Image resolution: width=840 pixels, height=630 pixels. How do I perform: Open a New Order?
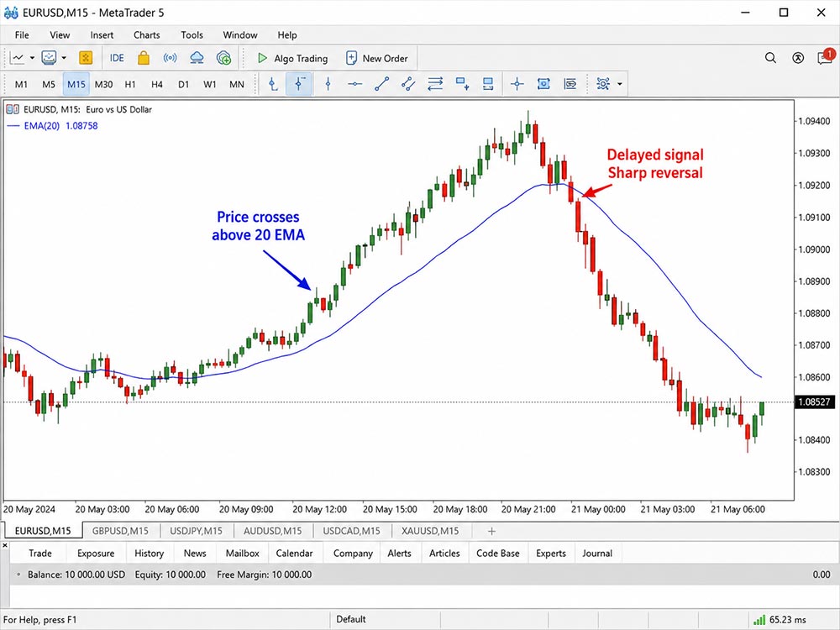click(x=376, y=59)
